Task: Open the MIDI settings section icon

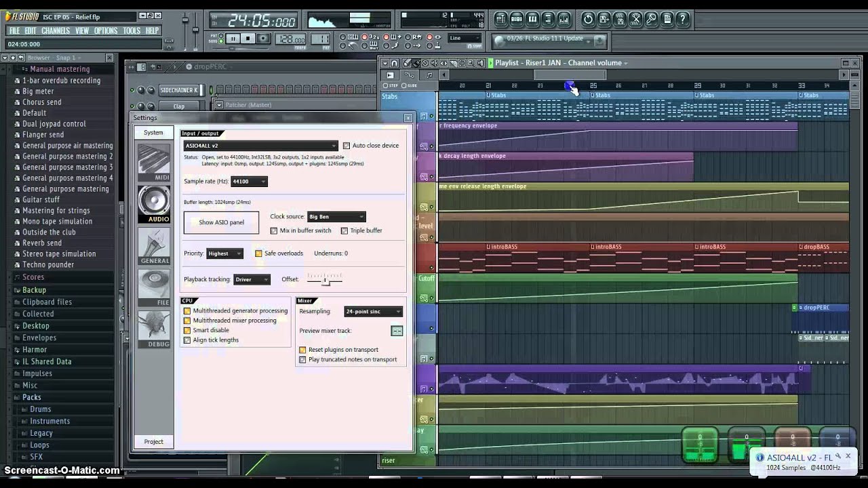Action: click(x=154, y=162)
